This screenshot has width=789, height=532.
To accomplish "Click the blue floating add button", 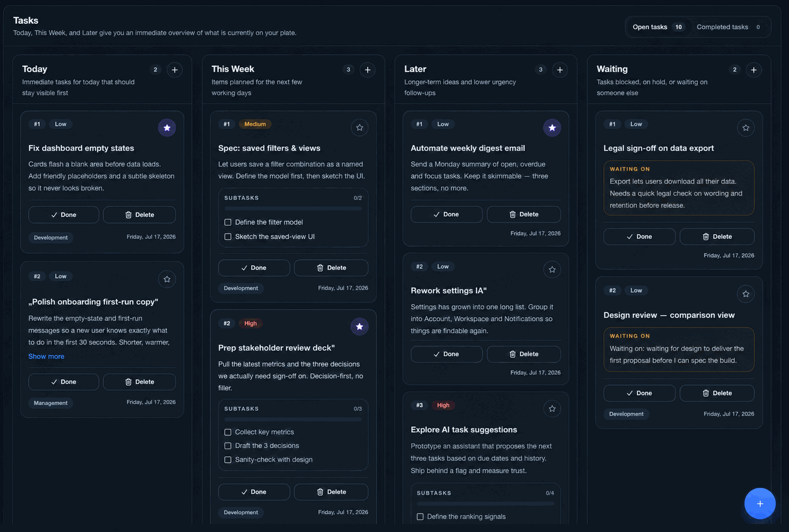I will point(760,503).
